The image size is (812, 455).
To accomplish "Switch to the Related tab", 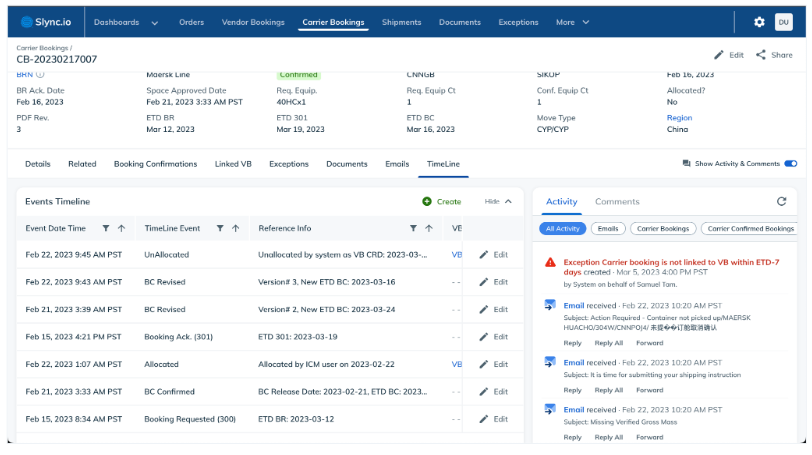I will (x=82, y=164).
